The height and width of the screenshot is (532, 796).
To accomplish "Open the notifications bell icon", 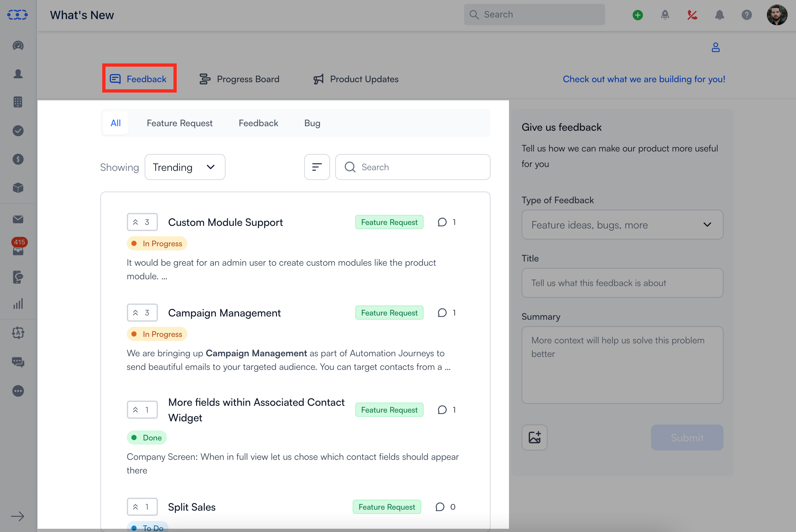I will click(719, 15).
